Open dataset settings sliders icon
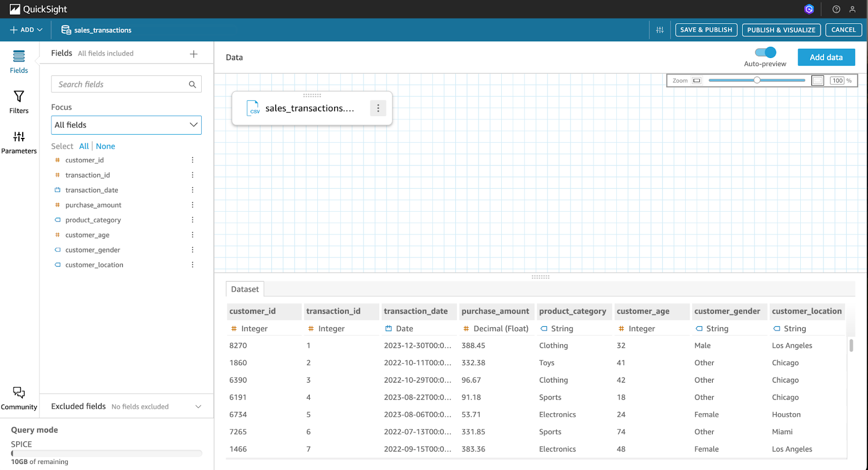This screenshot has width=868, height=470. [x=660, y=30]
